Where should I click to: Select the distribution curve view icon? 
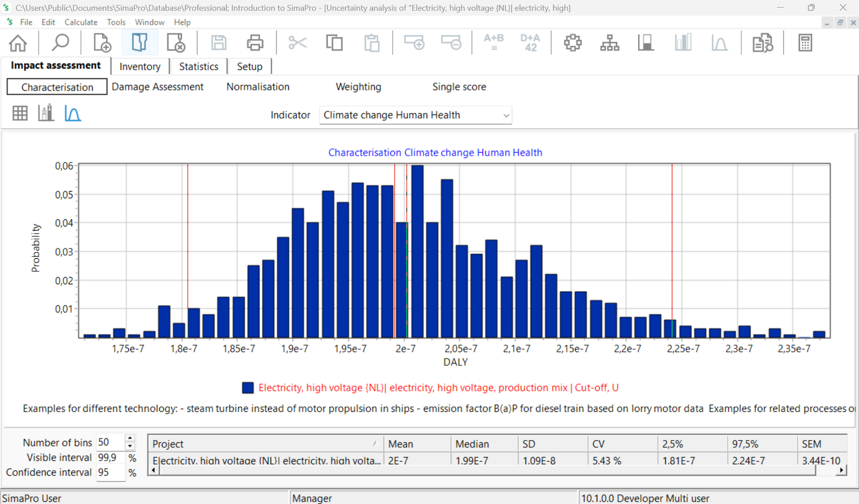tap(73, 113)
